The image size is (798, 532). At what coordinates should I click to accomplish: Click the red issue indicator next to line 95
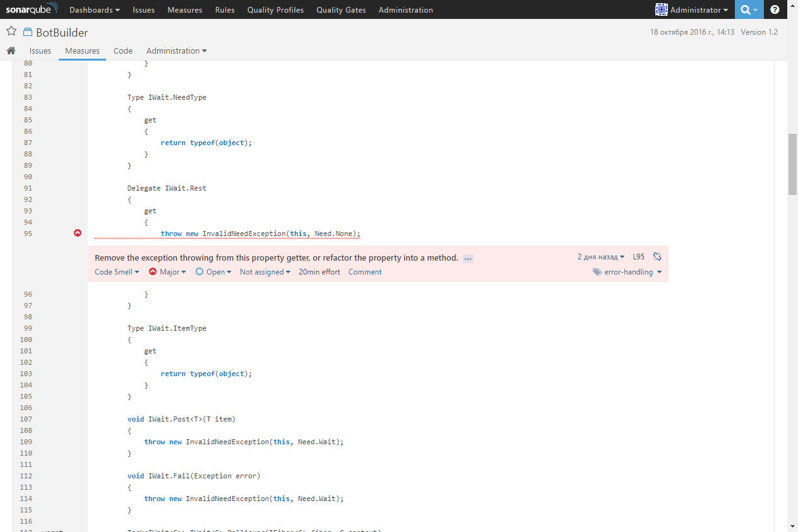click(x=78, y=233)
